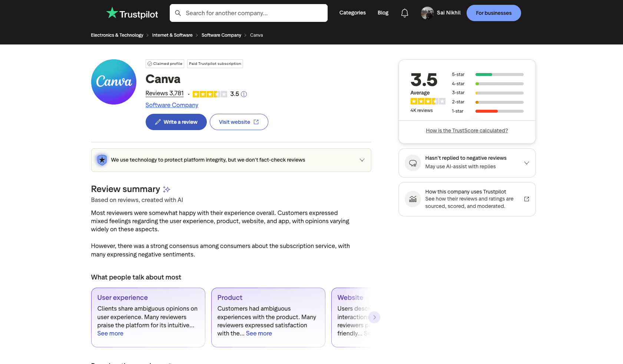Click the Trustpilot star logo
This screenshot has height=364, width=623.
112,13
